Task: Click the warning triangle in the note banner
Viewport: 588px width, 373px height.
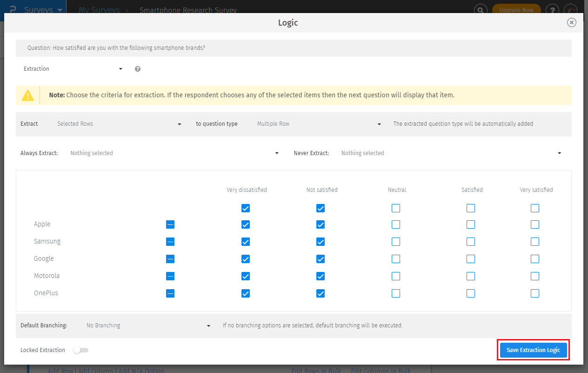Action: [27, 95]
